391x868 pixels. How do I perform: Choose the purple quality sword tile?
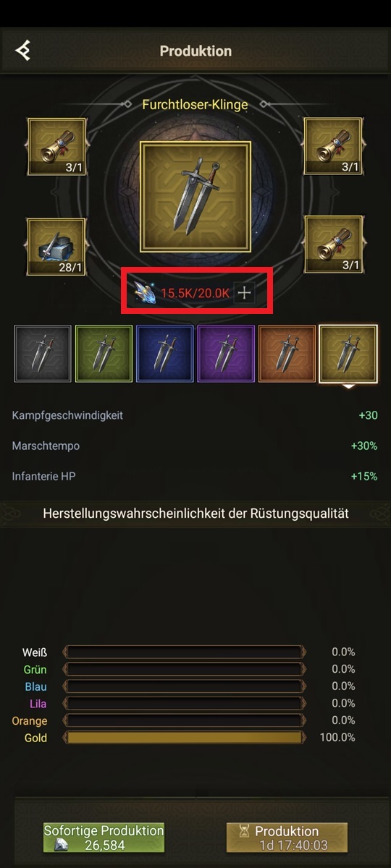click(226, 354)
